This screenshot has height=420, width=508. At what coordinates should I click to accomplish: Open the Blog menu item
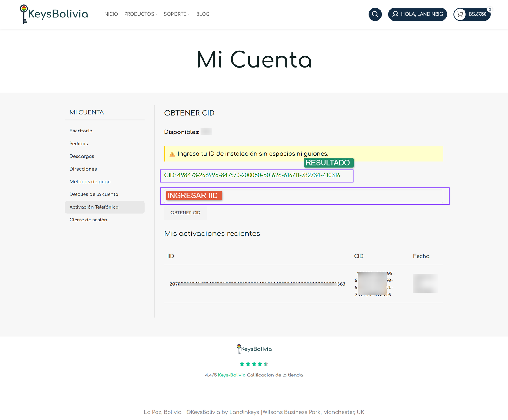click(203, 14)
